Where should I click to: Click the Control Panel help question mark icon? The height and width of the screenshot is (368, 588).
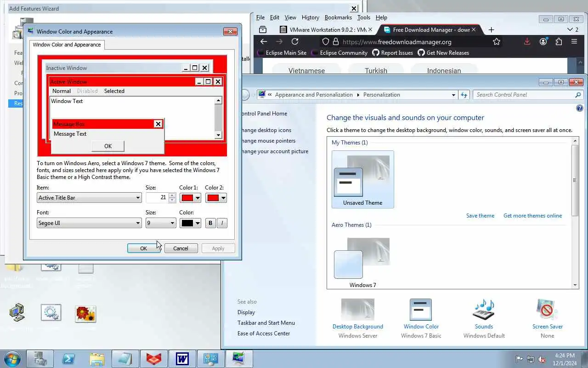point(579,109)
